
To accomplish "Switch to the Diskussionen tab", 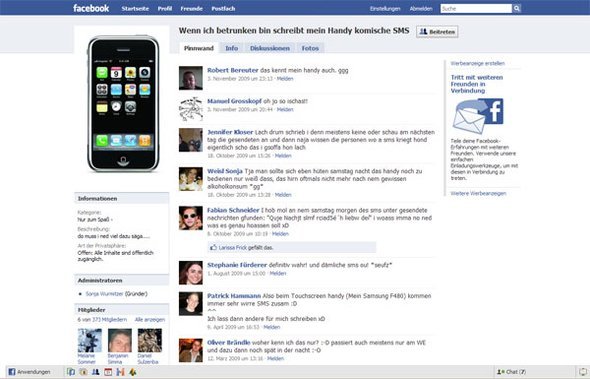I will pyautogui.click(x=270, y=48).
